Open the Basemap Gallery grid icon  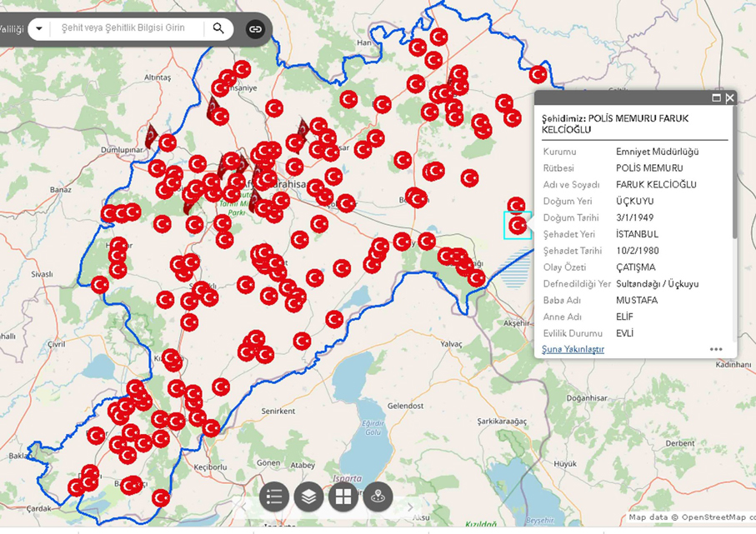tap(343, 497)
